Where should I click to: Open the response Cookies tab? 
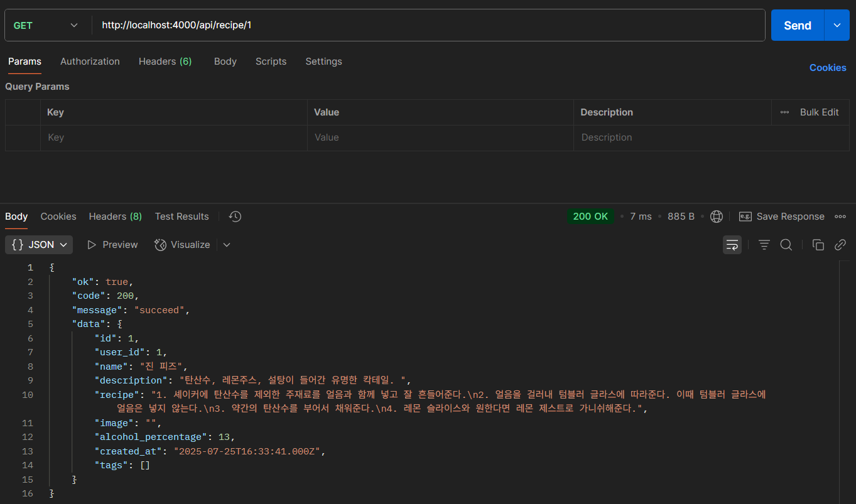(x=58, y=217)
